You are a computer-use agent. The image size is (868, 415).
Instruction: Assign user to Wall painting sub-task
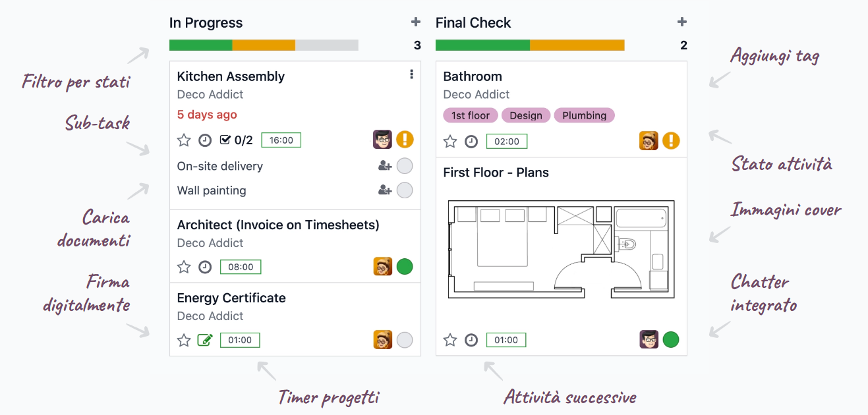385,190
